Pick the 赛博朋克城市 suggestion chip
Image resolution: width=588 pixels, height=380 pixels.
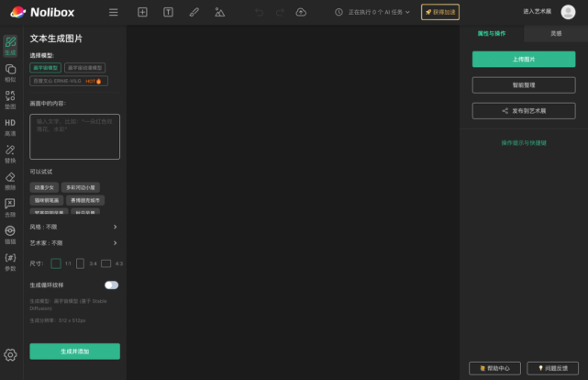pyautogui.click(x=85, y=200)
